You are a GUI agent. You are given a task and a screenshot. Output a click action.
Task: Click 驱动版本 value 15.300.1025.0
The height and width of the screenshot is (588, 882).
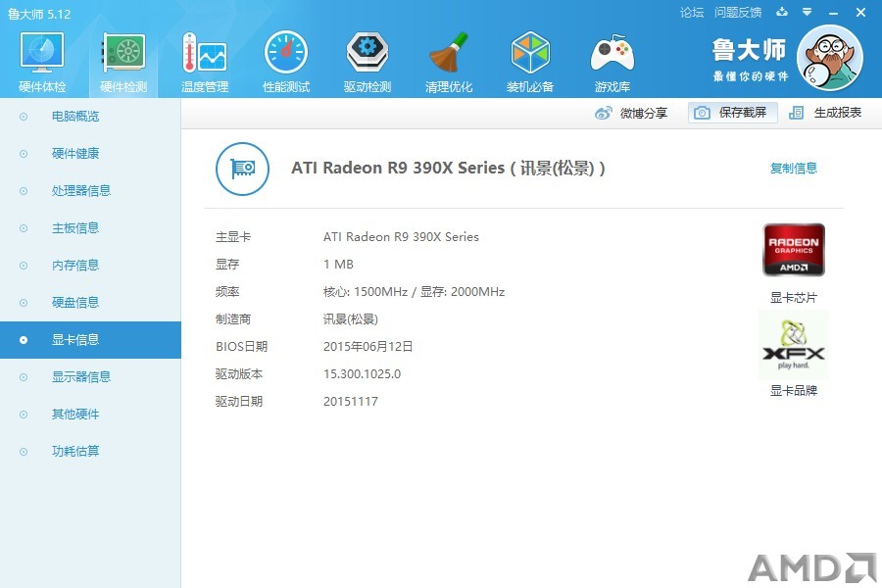pos(362,374)
